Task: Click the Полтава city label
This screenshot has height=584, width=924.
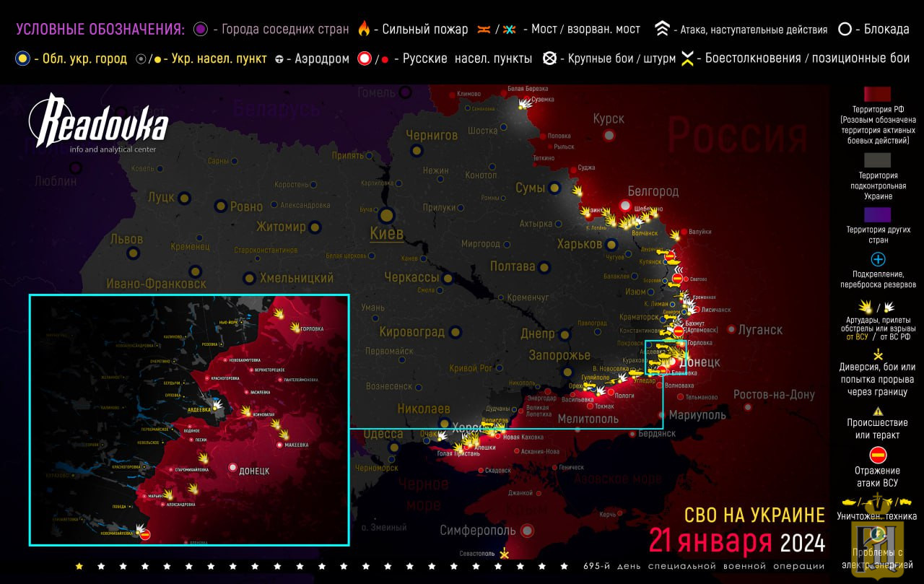Action: point(513,266)
